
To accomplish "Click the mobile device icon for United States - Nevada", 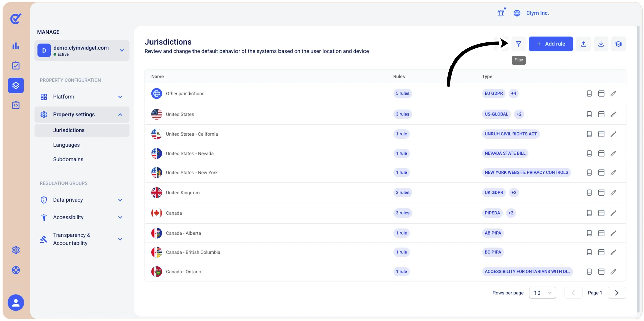I will click(x=589, y=154).
